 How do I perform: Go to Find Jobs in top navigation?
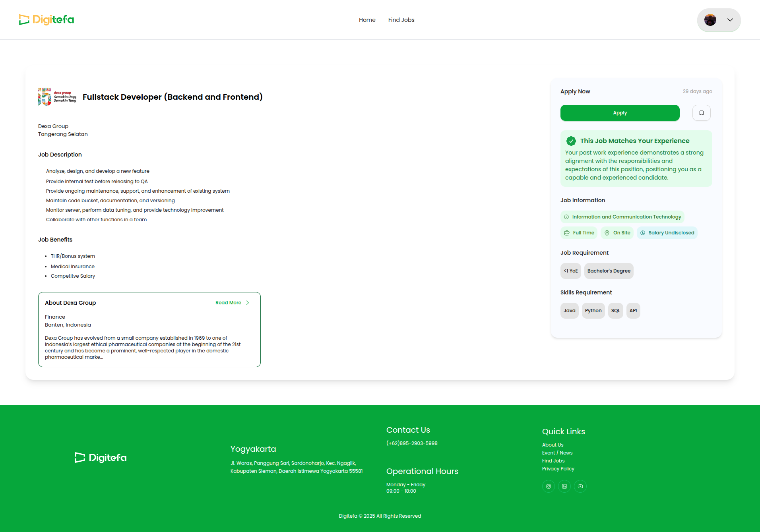click(x=401, y=20)
